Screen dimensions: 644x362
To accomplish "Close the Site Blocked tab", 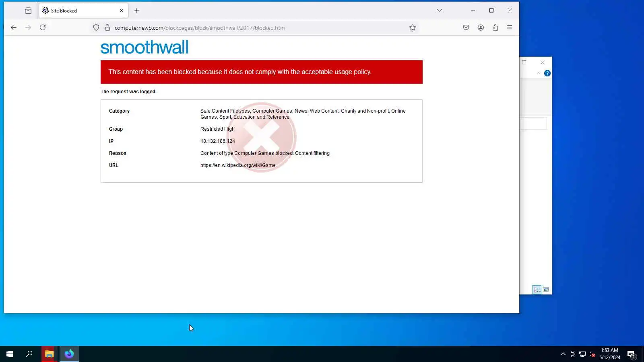I will 122,11.
